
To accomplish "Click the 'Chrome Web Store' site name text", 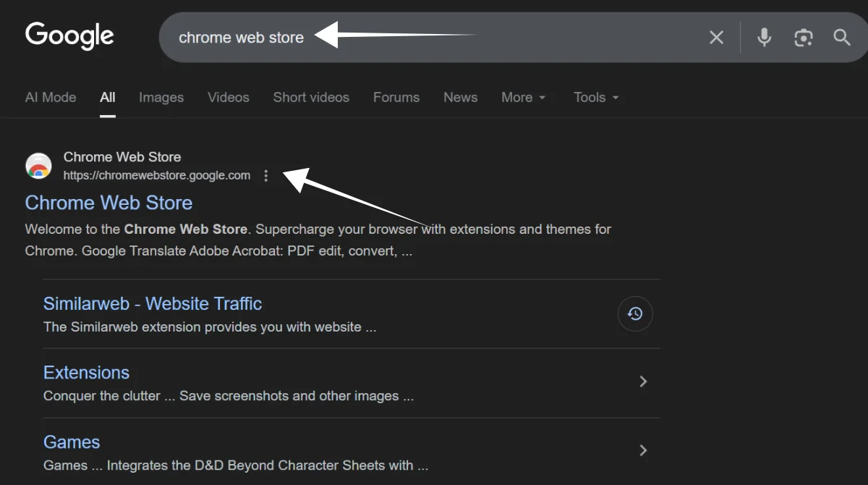I will click(122, 157).
